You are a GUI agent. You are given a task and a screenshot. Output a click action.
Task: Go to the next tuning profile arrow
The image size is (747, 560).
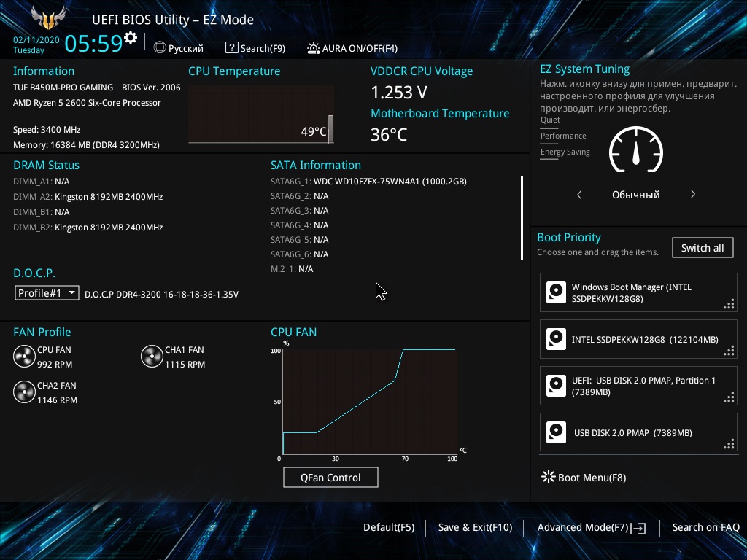click(x=693, y=194)
